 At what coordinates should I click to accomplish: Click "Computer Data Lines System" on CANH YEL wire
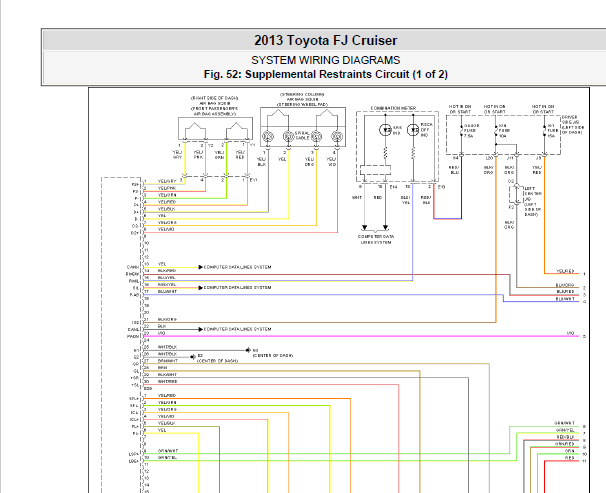[237, 267]
